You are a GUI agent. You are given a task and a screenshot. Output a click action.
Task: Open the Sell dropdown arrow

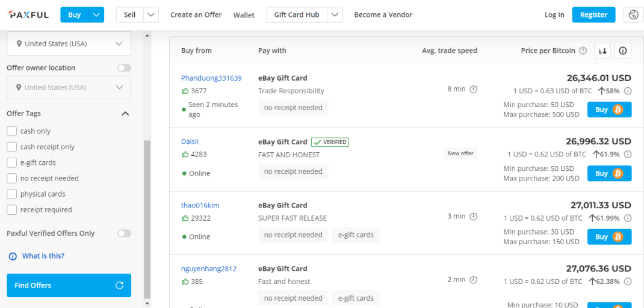(x=150, y=15)
